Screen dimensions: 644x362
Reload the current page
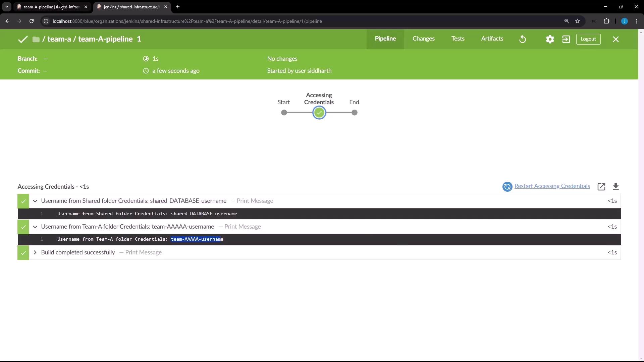pyautogui.click(x=32, y=21)
